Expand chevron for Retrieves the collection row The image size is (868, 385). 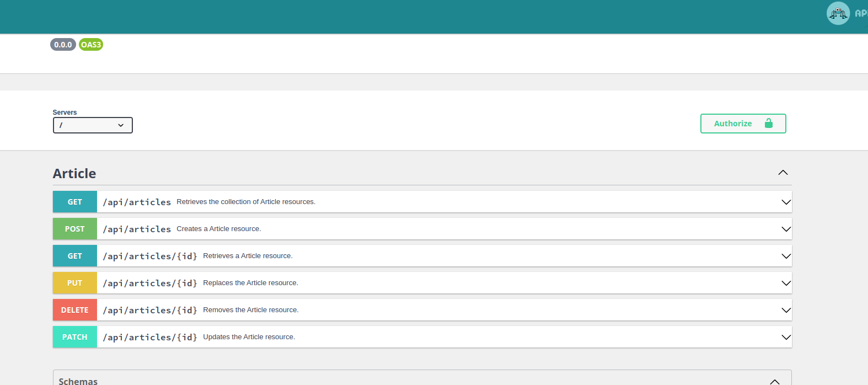pos(786,202)
